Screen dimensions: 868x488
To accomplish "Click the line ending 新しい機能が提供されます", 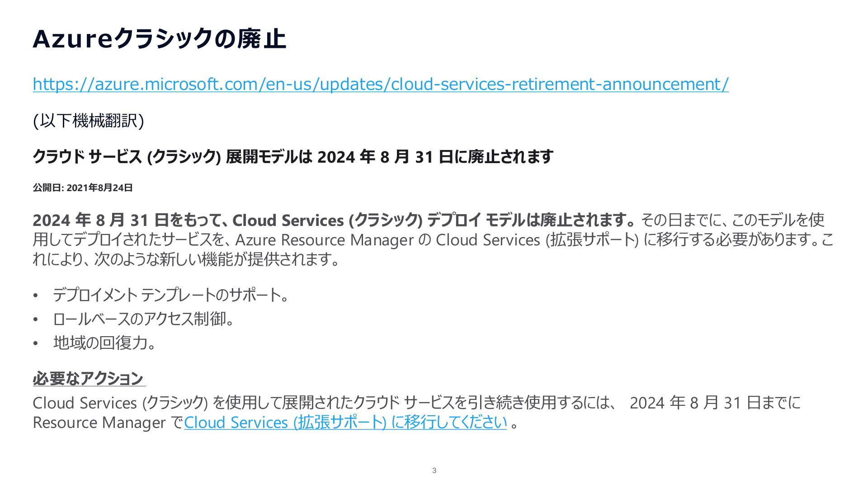I will (x=186, y=259).
